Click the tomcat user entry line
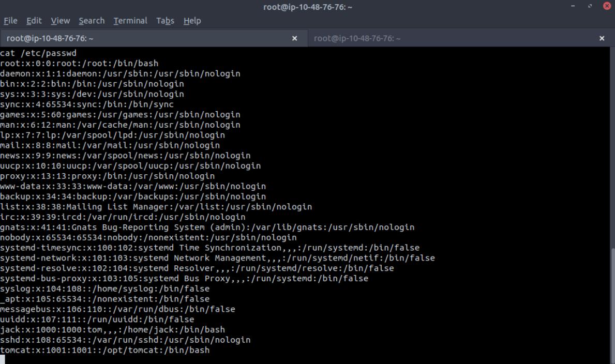The height and width of the screenshot is (364, 615). coord(105,350)
